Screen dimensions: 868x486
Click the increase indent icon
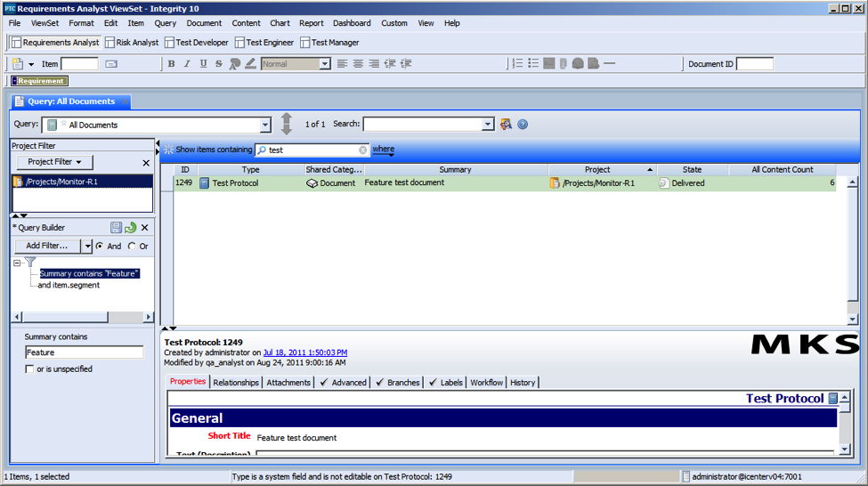point(406,64)
